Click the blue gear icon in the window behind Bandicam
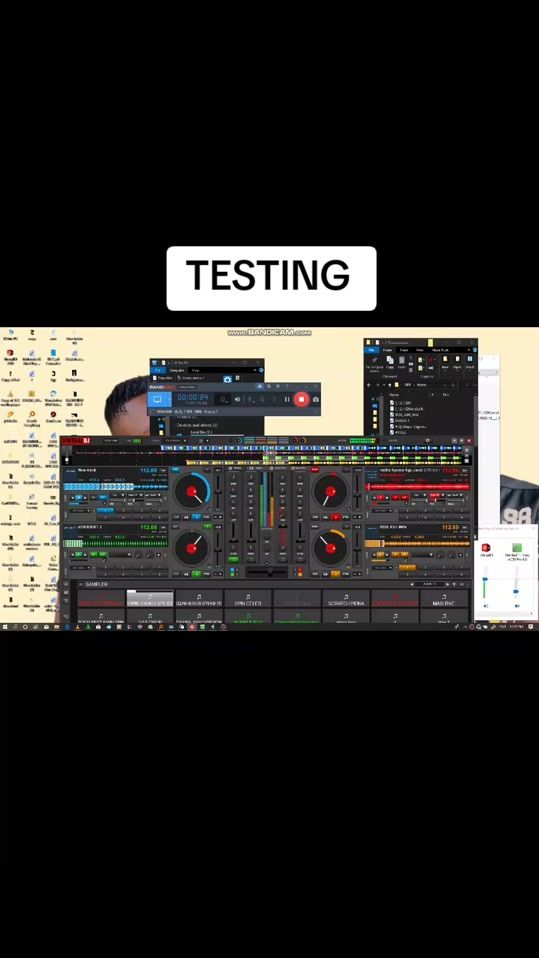The image size is (539, 958). pos(227,379)
